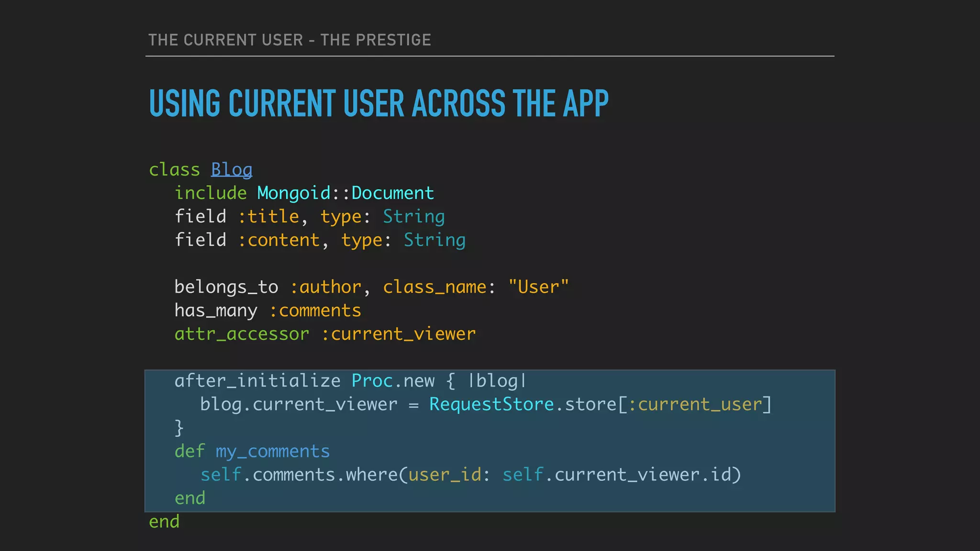
Task: Click the '"User"' string literal
Action: coord(538,287)
